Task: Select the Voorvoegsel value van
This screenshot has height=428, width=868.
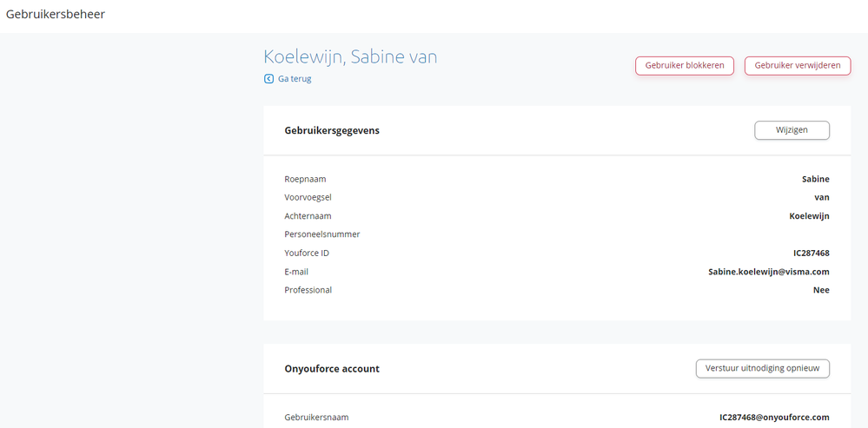Action: point(820,198)
